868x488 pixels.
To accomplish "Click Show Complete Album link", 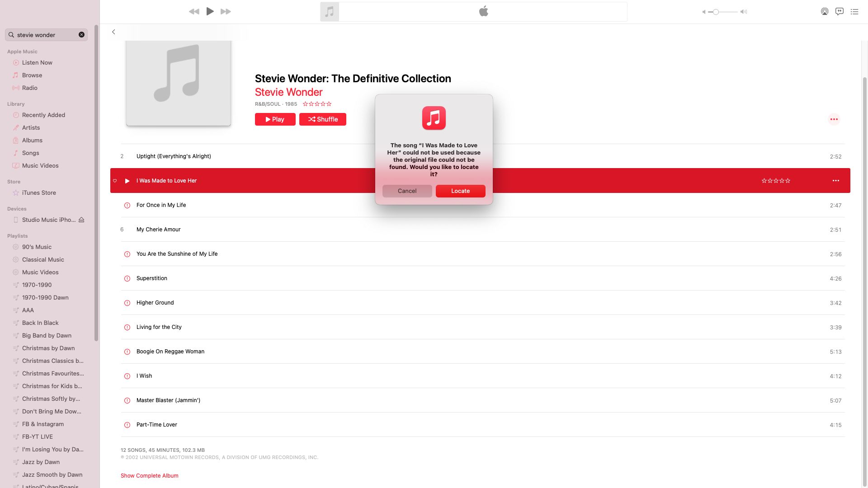I will [x=149, y=476].
